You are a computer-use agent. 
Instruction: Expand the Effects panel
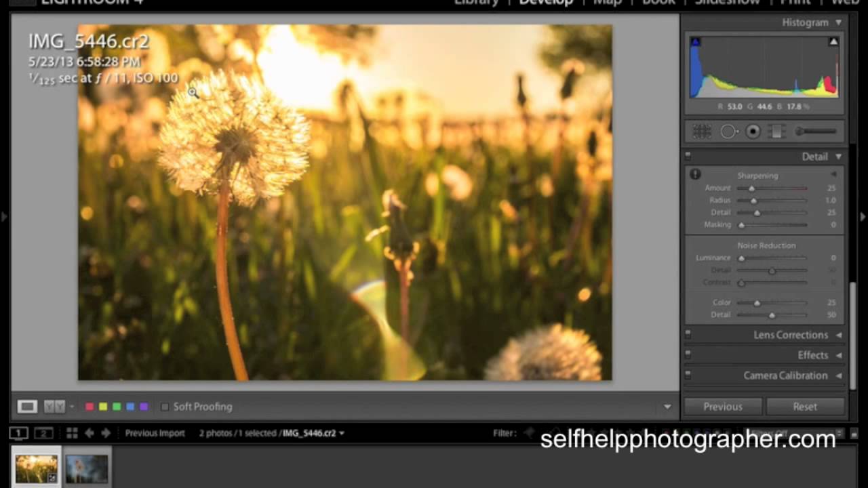pos(839,355)
